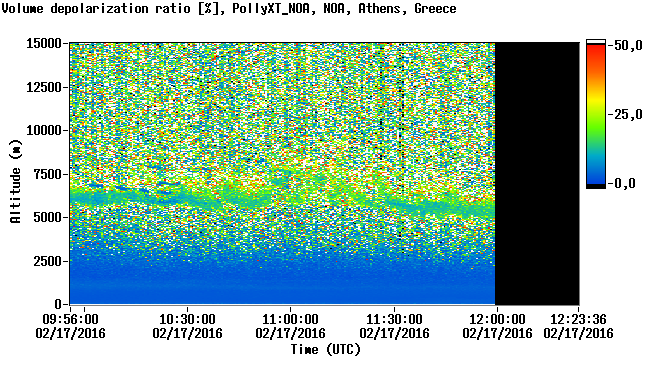Select the 5000 altitude tick label
This screenshot has height=389, width=665.
[47, 218]
